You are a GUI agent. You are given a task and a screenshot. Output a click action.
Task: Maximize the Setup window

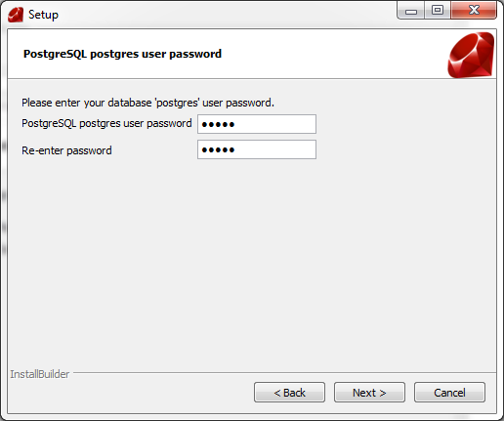pos(438,11)
